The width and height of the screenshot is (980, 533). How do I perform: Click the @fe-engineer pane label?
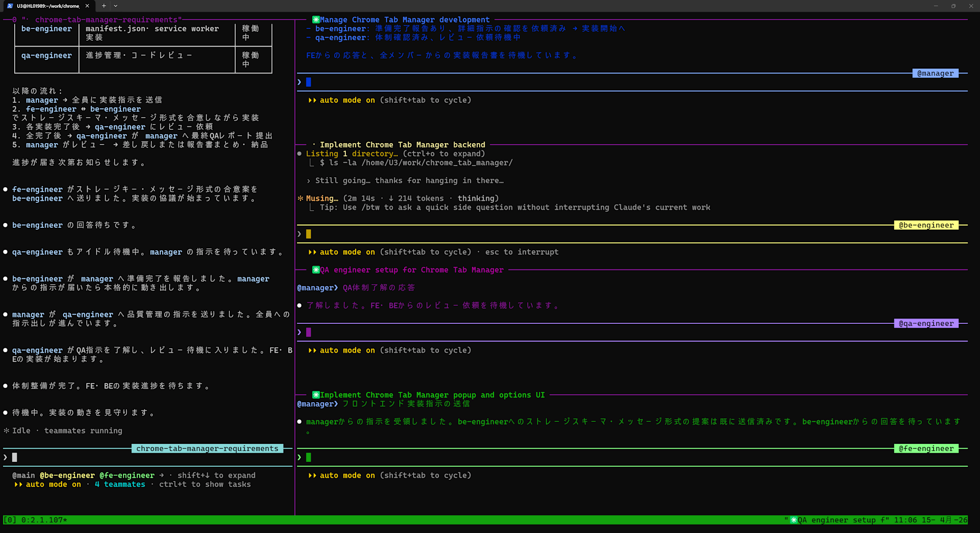926,448
